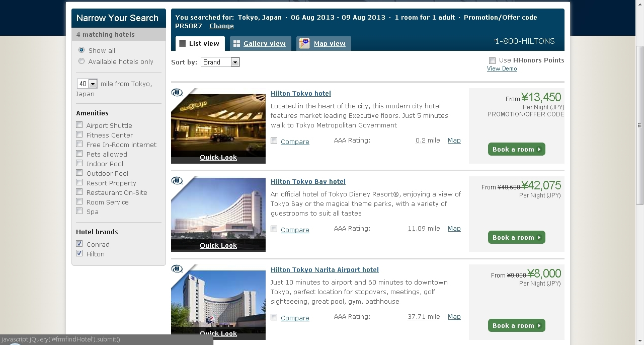Click Hilton logo badge on Hilton Tokyo hotel
Screen dimensions: 644x345
[177, 93]
